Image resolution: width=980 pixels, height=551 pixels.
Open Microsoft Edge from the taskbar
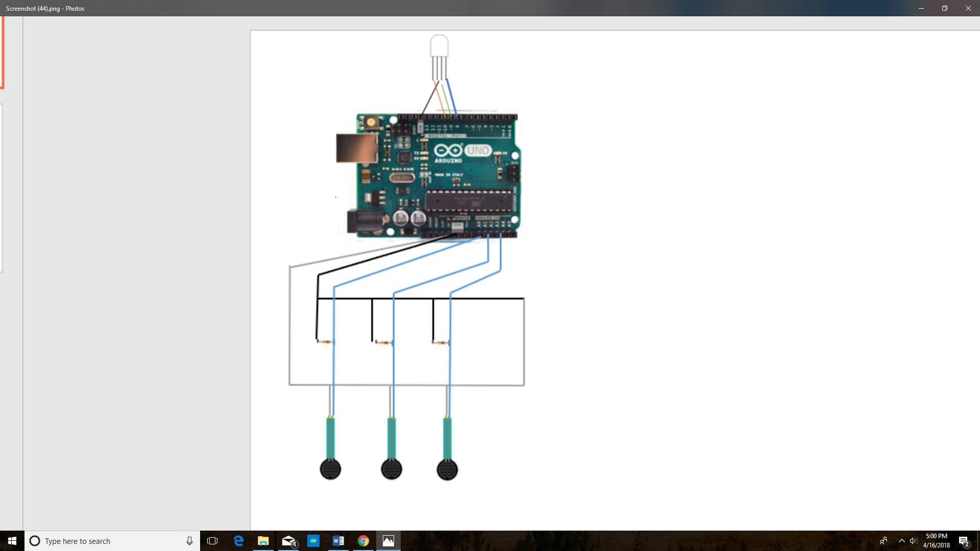pos(238,541)
